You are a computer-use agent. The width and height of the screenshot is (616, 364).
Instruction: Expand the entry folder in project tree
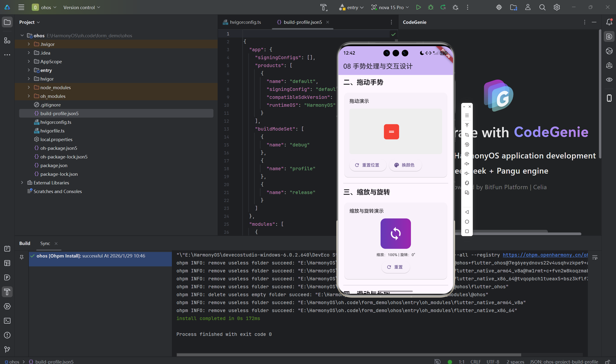click(x=29, y=70)
